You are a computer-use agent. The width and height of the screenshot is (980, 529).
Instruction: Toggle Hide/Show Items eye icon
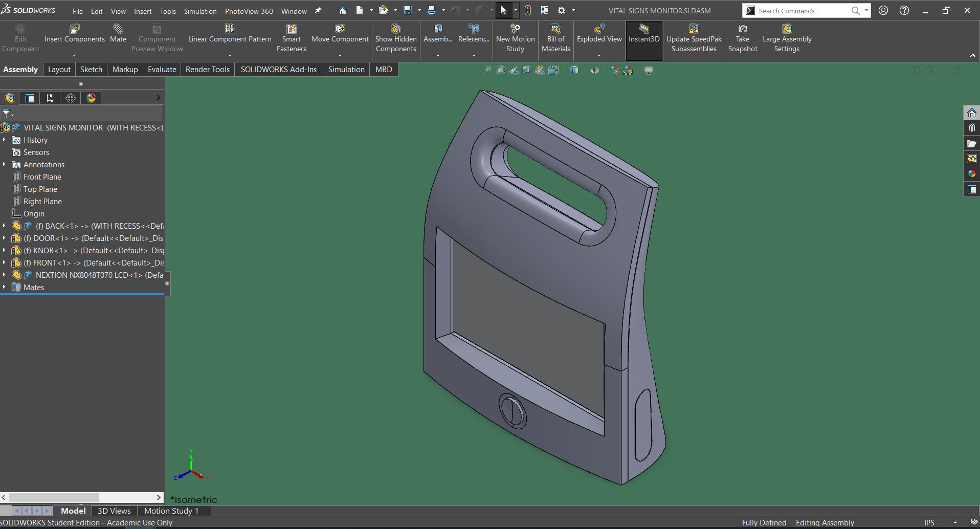(594, 70)
